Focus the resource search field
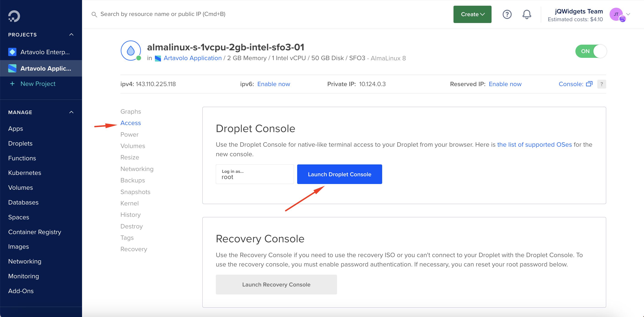 [163, 14]
